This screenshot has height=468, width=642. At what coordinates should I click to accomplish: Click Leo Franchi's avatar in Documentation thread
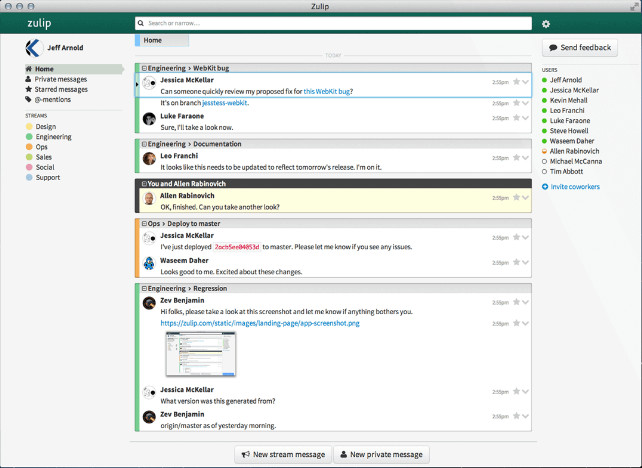149,158
